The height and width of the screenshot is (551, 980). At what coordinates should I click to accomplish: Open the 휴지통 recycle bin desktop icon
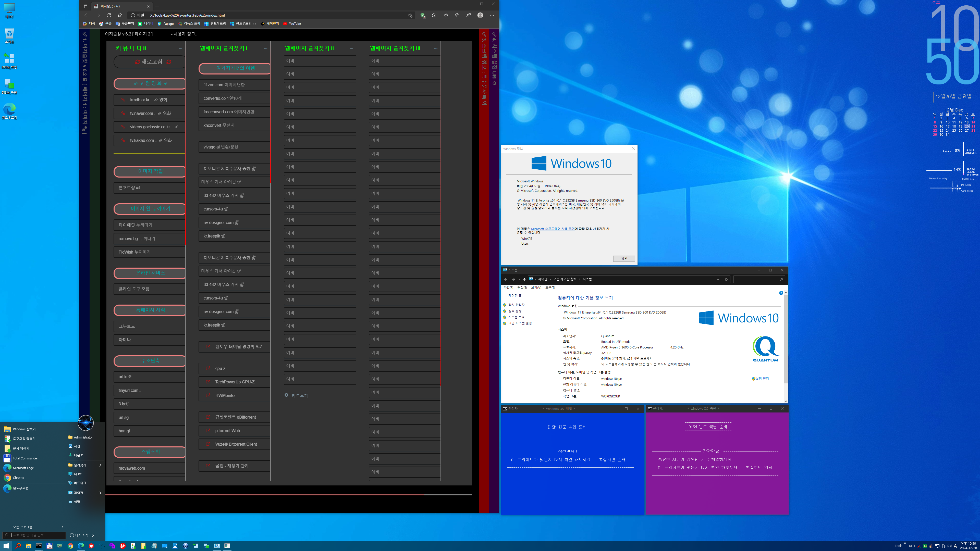tap(9, 36)
